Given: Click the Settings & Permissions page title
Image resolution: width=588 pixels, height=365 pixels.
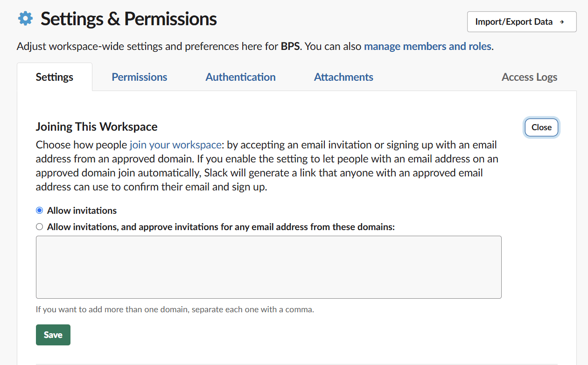Looking at the screenshot, I should click(128, 19).
